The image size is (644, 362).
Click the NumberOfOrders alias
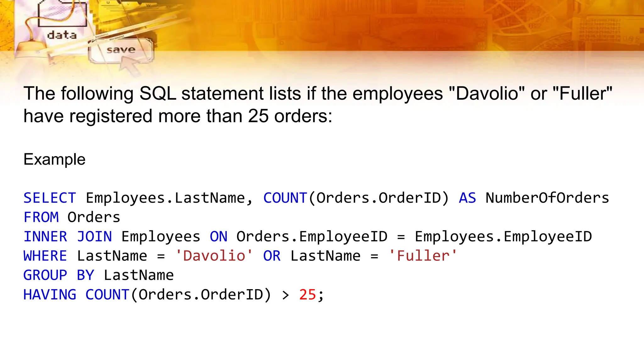coord(547,198)
